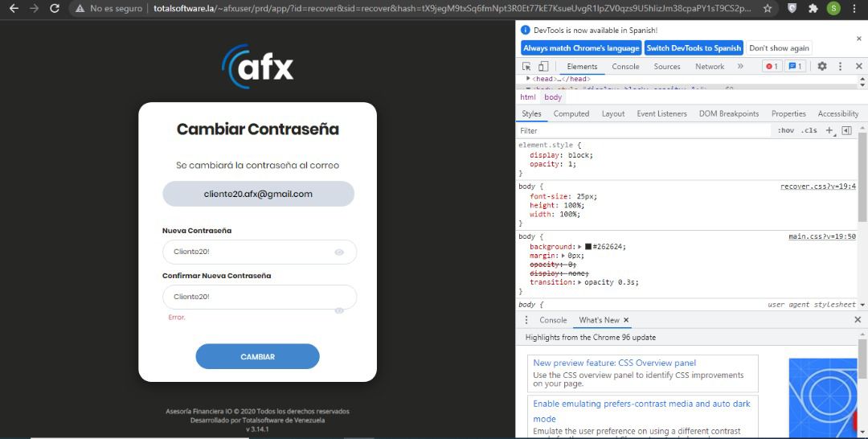Click Switch DevTools to Spanish button
The width and height of the screenshot is (868, 439).
(x=693, y=48)
